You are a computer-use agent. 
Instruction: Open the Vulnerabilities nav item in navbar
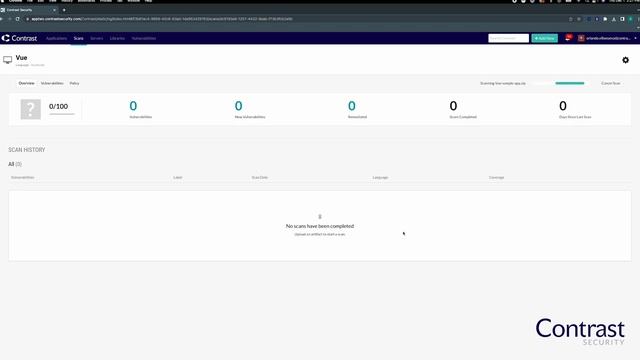tap(144, 38)
